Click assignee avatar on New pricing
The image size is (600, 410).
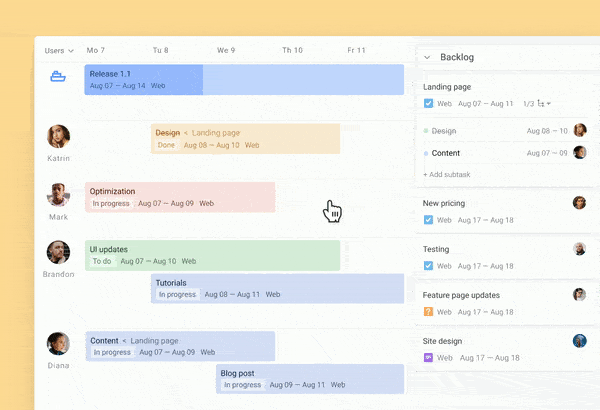(579, 203)
